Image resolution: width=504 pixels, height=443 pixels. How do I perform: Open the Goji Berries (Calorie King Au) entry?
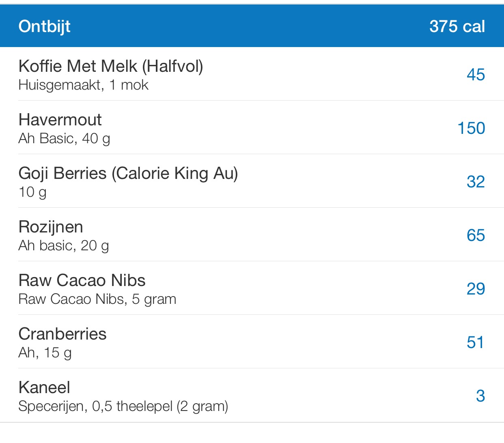pos(128,173)
